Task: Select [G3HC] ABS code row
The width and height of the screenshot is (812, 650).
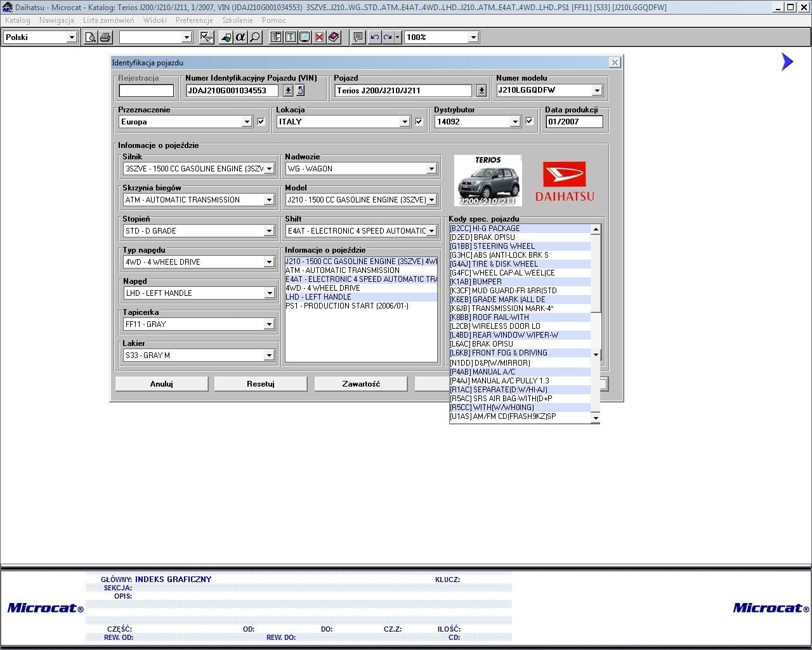Action: pyautogui.click(x=520, y=255)
